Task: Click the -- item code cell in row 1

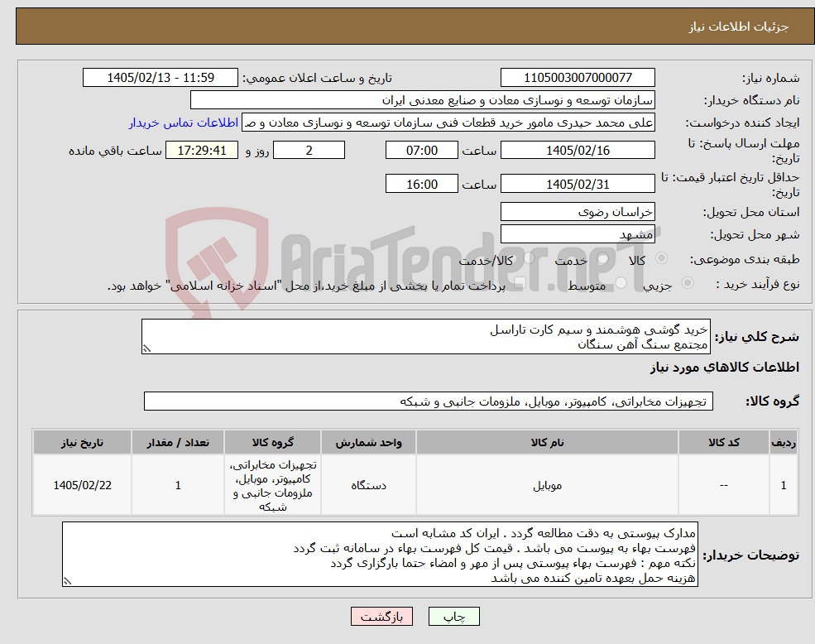Action: [x=723, y=485]
